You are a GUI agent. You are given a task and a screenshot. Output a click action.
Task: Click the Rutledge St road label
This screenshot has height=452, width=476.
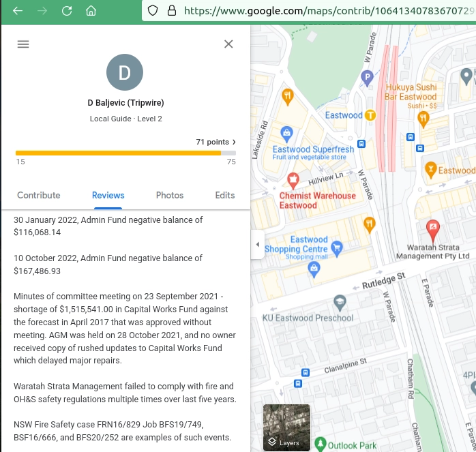pos(384,281)
